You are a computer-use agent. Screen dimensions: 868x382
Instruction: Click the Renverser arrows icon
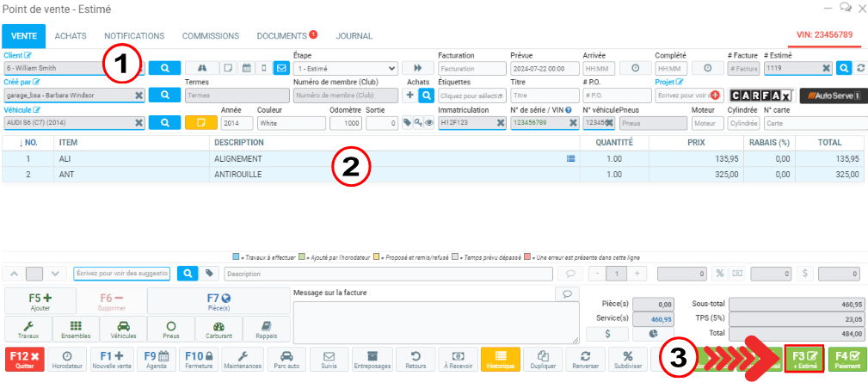click(585, 359)
